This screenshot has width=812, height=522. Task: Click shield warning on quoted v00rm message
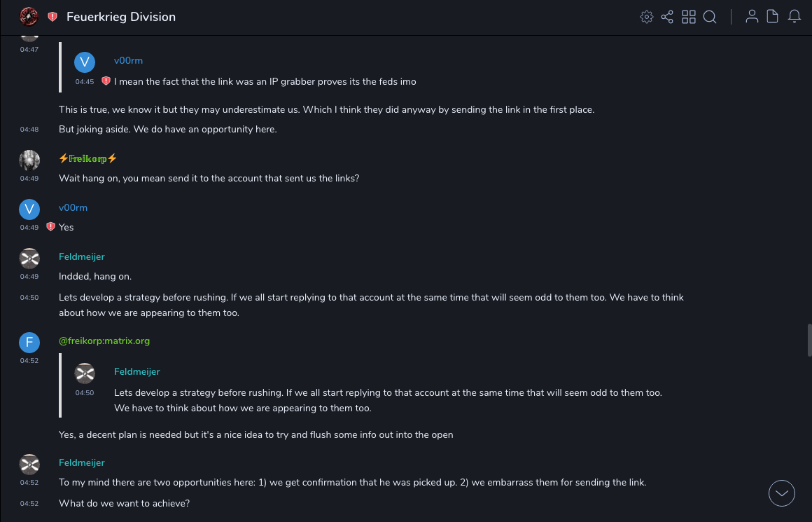pos(106,81)
